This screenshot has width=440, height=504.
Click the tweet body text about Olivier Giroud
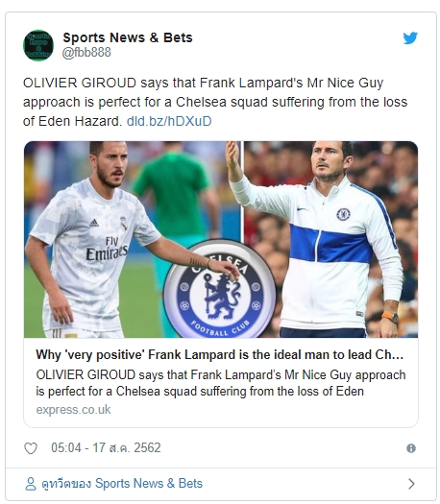pyautogui.click(x=215, y=102)
